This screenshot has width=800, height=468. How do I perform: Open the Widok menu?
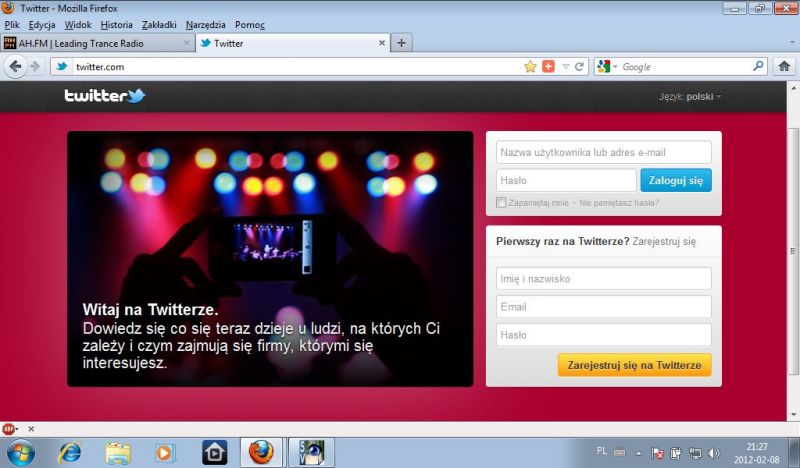coord(78,24)
